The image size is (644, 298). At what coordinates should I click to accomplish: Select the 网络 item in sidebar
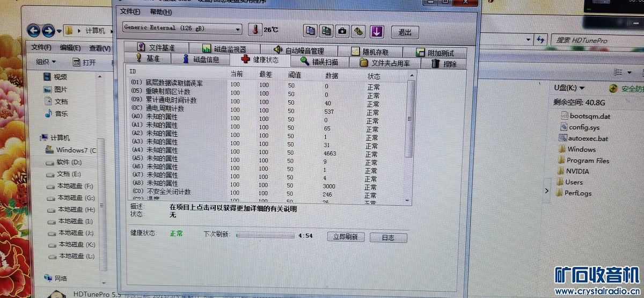[x=56, y=278]
